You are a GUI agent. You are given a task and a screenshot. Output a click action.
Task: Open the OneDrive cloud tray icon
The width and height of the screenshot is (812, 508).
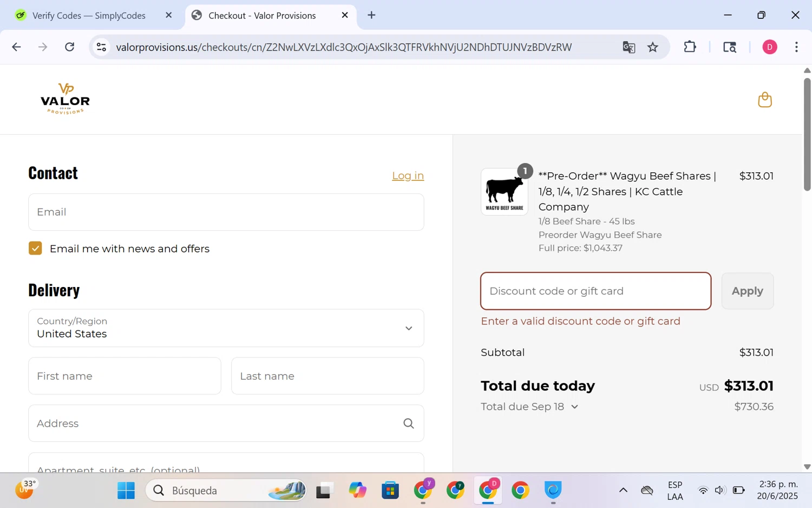647,491
